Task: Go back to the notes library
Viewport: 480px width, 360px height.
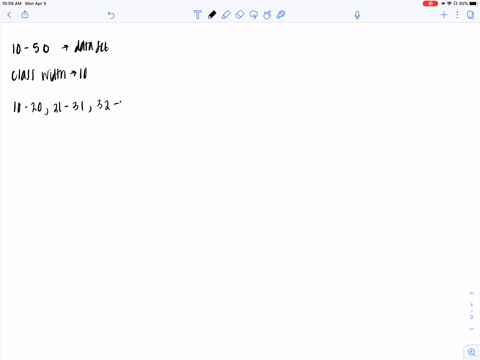Action: (x=9, y=15)
